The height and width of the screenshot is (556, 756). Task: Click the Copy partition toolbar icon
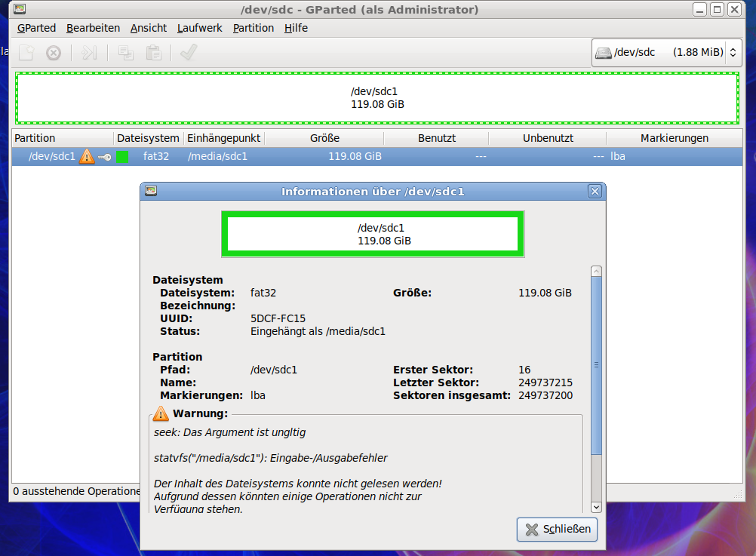126,53
